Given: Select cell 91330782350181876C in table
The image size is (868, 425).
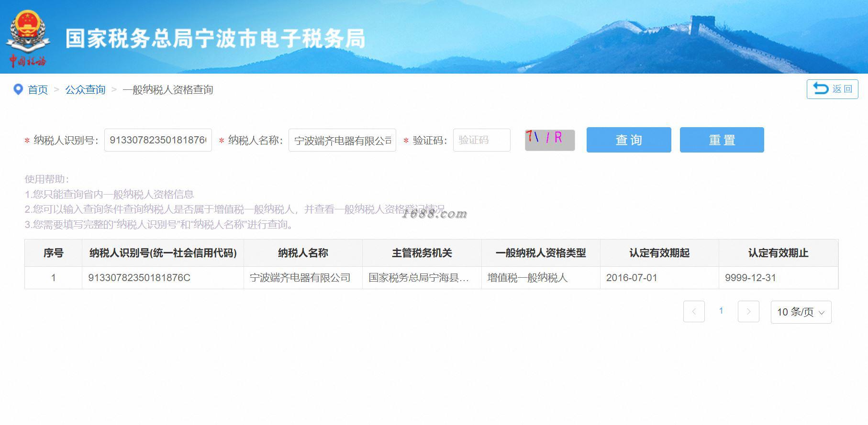Looking at the screenshot, I should [163, 278].
